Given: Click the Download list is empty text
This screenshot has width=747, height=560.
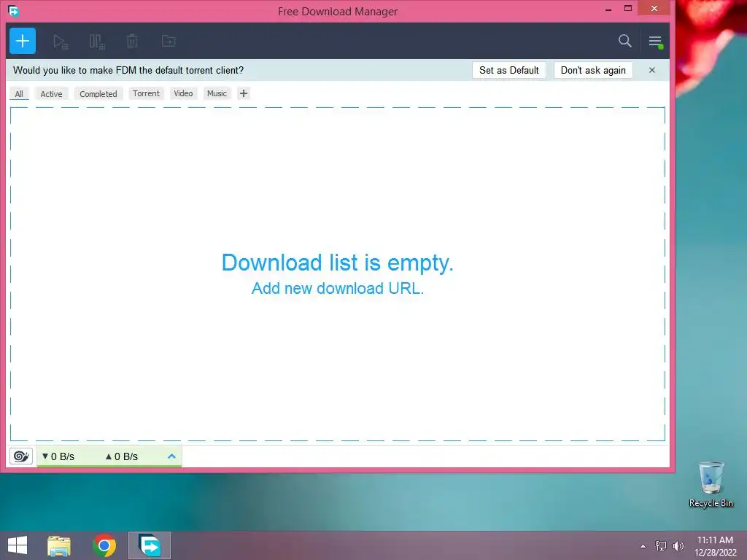Looking at the screenshot, I should pos(337,262).
